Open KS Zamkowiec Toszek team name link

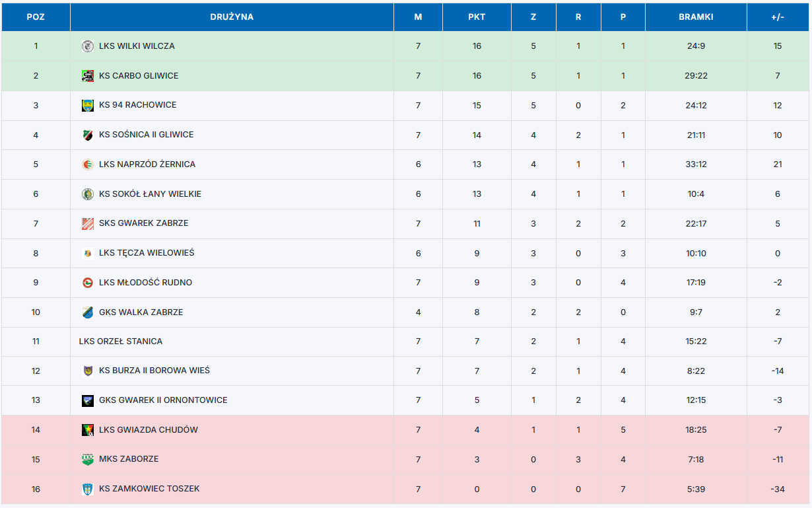tap(149, 489)
